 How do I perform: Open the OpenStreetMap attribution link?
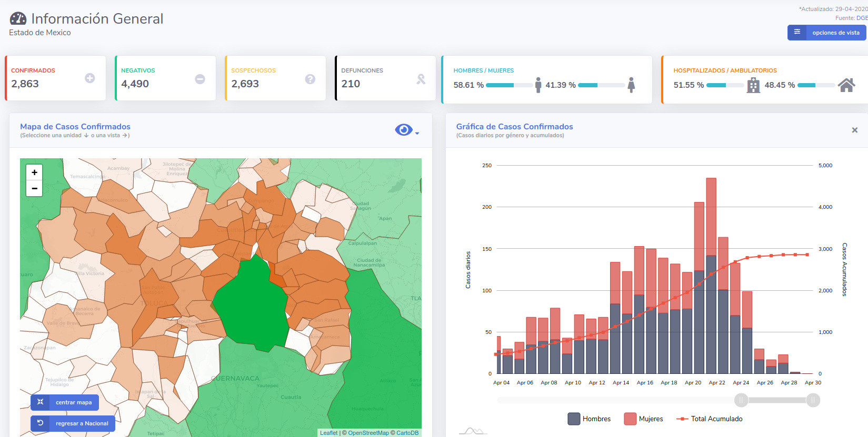[x=368, y=433]
